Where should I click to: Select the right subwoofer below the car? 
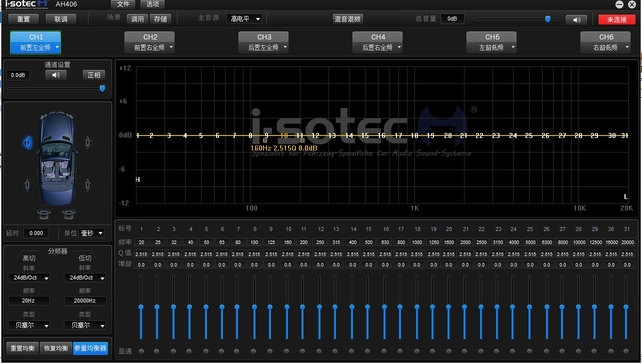pyautogui.click(x=69, y=214)
